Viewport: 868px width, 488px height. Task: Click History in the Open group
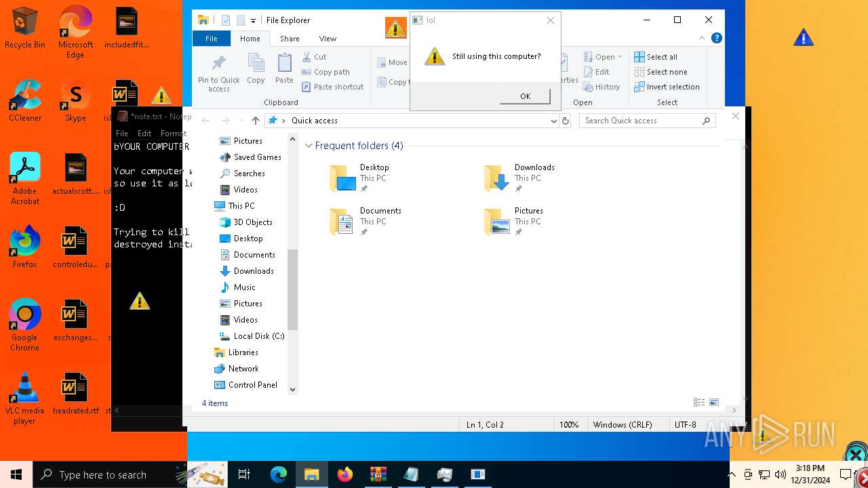click(x=601, y=87)
